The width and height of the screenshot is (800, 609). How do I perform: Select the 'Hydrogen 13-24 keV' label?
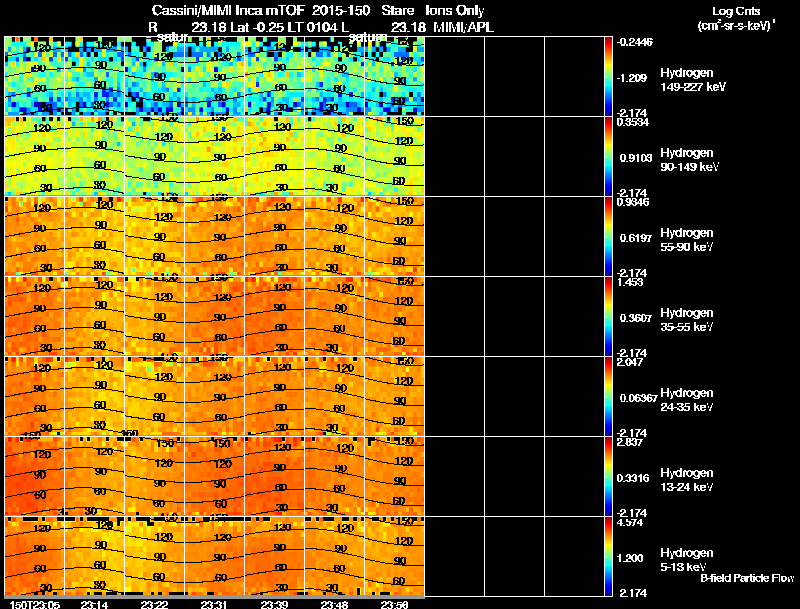click(687, 480)
